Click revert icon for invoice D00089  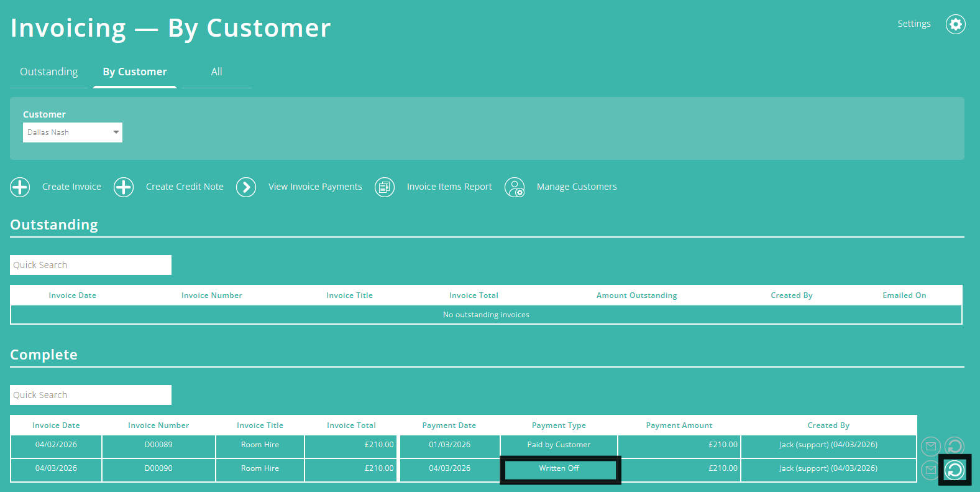(x=955, y=446)
